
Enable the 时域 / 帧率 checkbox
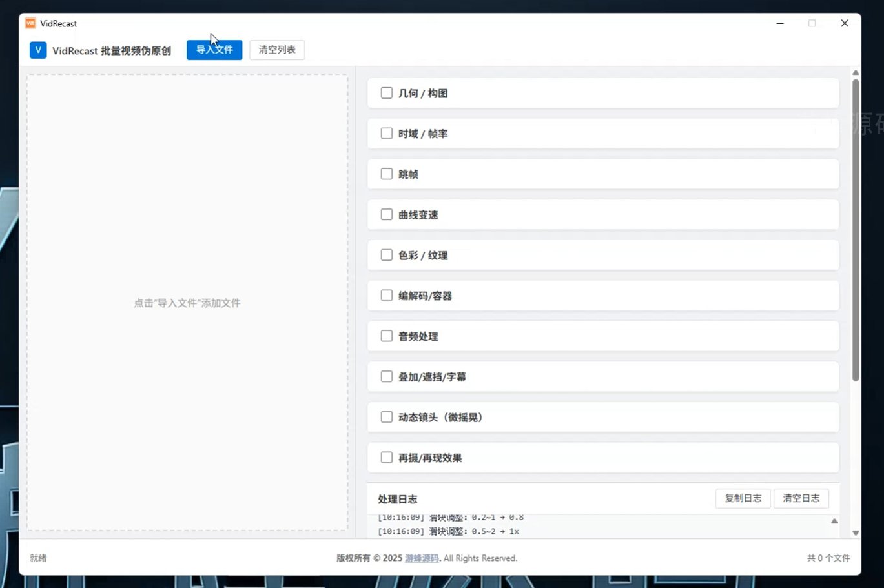pyautogui.click(x=387, y=134)
